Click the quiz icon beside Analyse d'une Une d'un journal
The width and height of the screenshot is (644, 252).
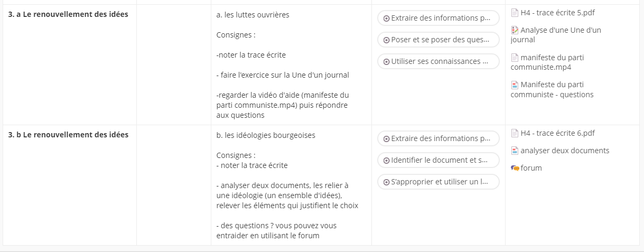pyautogui.click(x=515, y=30)
